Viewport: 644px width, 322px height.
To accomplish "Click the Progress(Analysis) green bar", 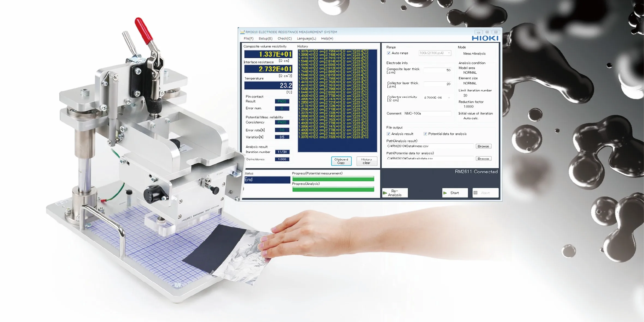I will coord(333,189).
